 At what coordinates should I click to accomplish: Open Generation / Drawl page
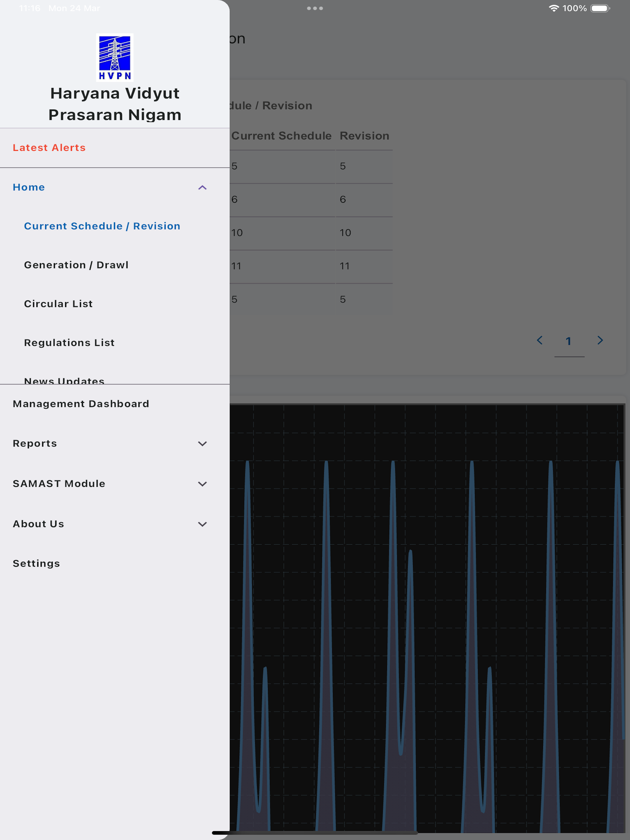pos(76,265)
